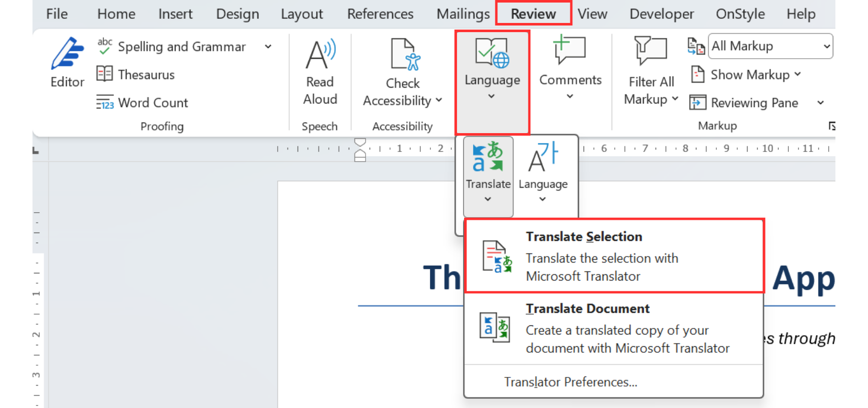Click the tab selector at ruler corner
This screenshot has width=868, height=408.
coord(35,150)
